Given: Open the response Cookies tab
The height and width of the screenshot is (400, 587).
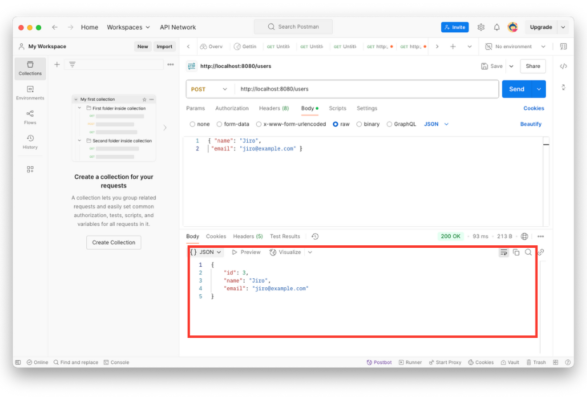Looking at the screenshot, I should tap(216, 236).
